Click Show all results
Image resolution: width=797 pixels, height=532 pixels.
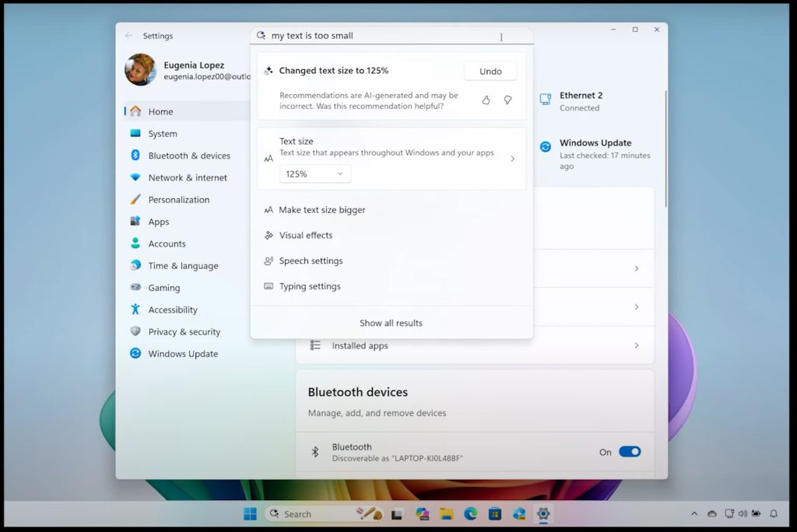click(x=391, y=323)
